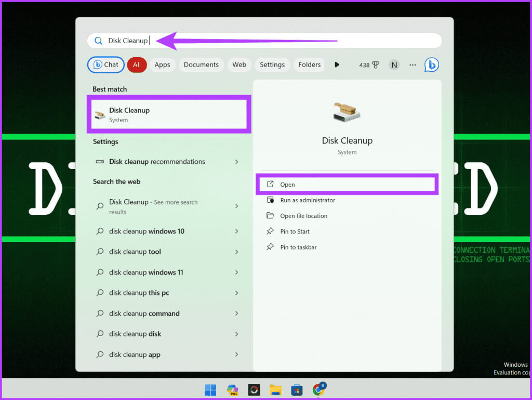This screenshot has width=532, height=400.
Task: Click the shield icon beside Run as administrator
Action: 270,200
